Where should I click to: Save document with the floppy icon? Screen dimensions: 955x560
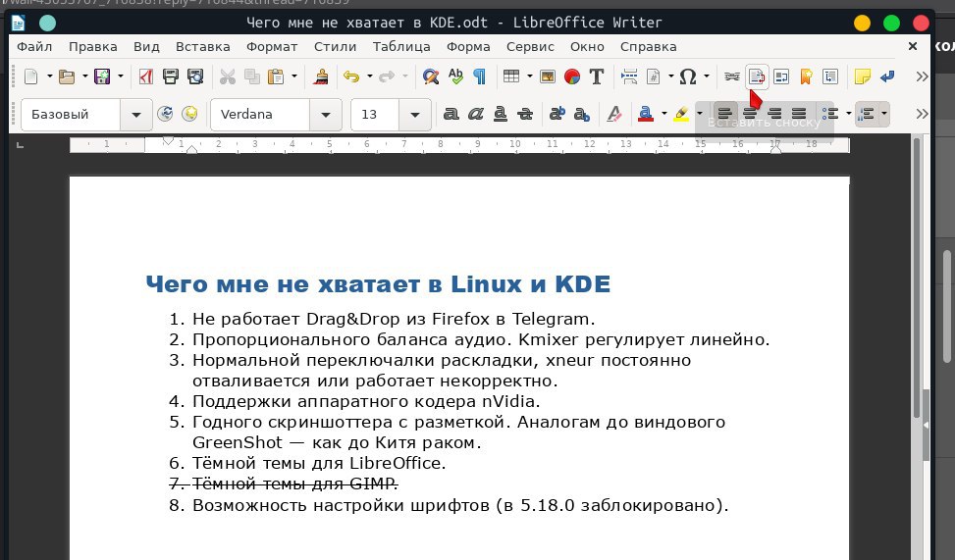pos(102,76)
